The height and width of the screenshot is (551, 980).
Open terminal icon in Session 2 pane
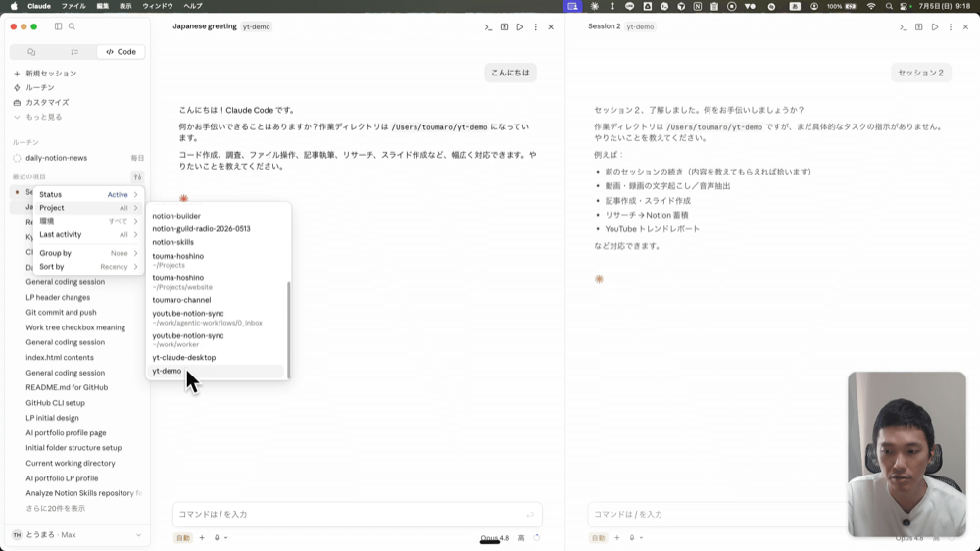904,26
